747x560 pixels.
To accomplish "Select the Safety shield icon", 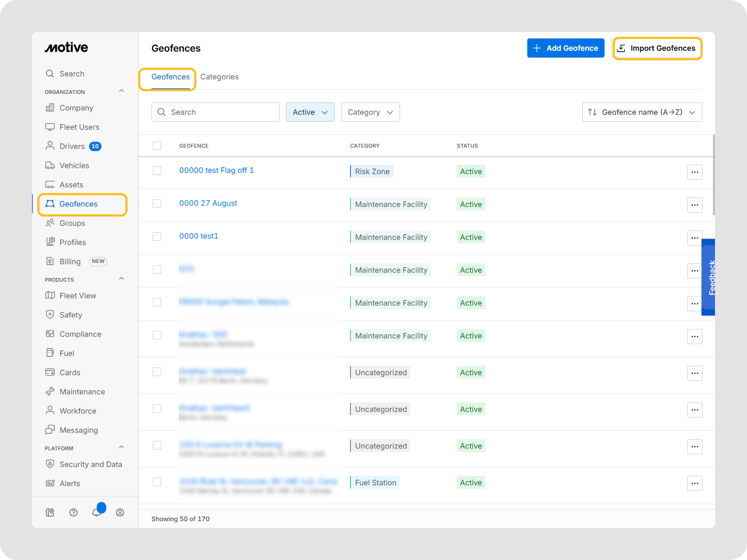I will pyautogui.click(x=50, y=315).
